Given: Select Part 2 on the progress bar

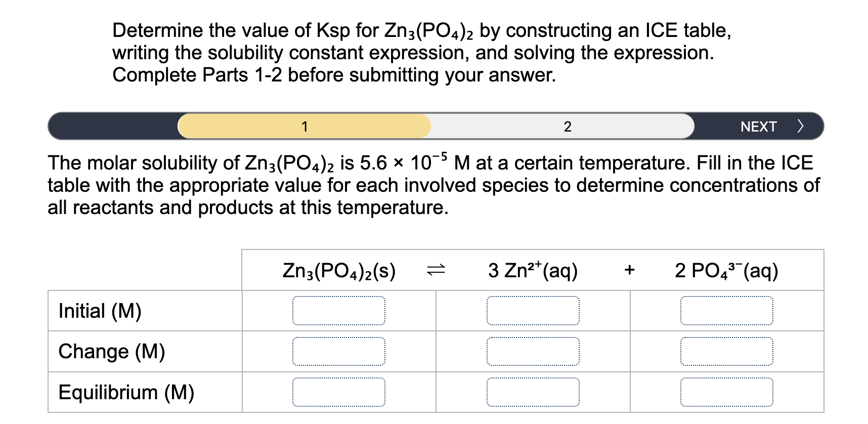Looking at the screenshot, I should (568, 126).
